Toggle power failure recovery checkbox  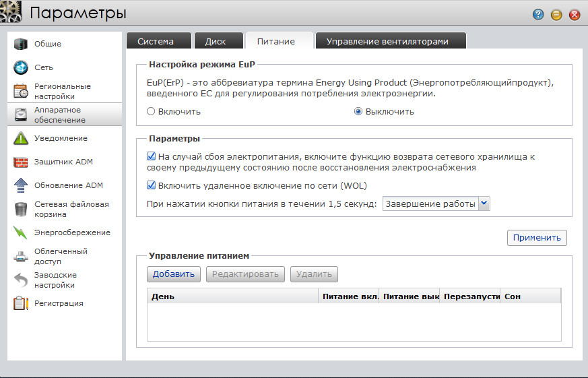point(151,156)
